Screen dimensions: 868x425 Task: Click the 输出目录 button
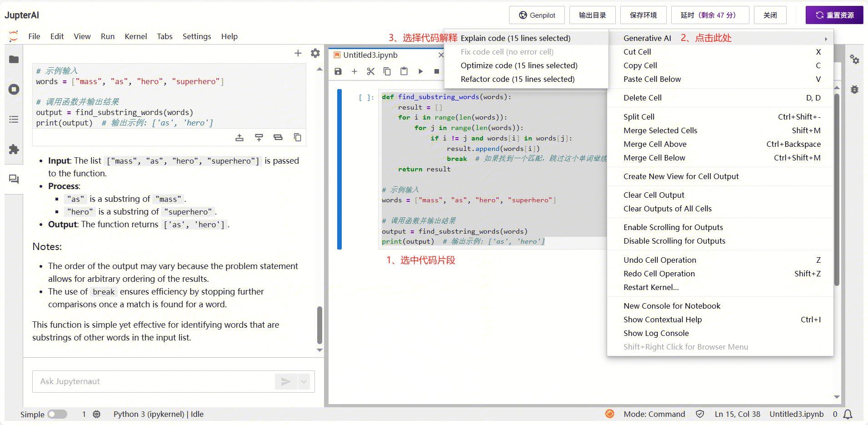tap(592, 15)
